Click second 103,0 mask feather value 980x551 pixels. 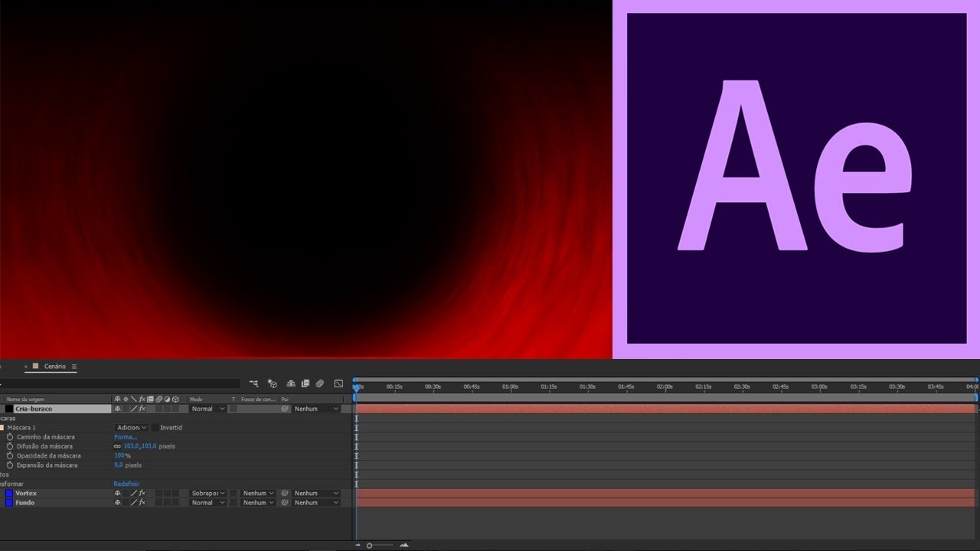149,446
